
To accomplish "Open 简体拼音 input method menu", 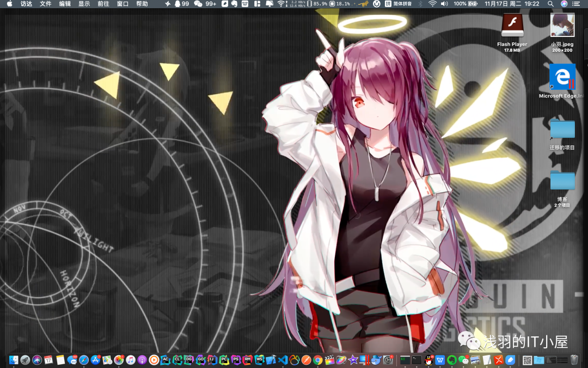I will pos(398,4).
